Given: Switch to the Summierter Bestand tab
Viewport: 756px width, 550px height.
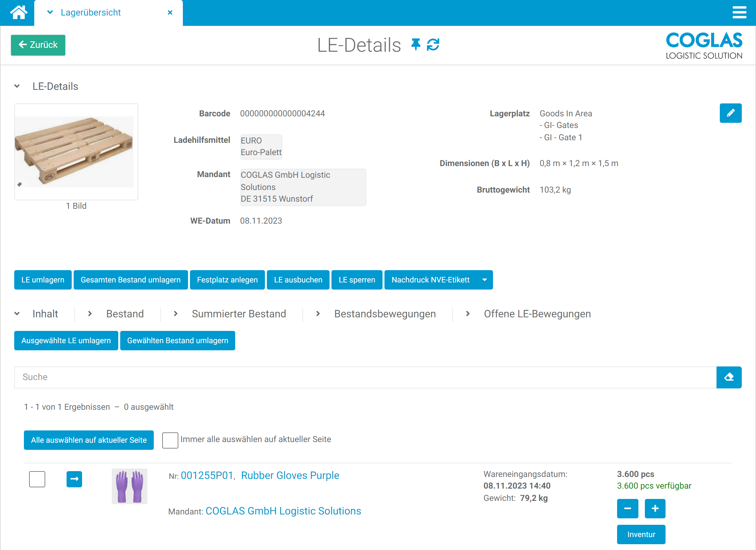Looking at the screenshot, I should [x=239, y=314].
